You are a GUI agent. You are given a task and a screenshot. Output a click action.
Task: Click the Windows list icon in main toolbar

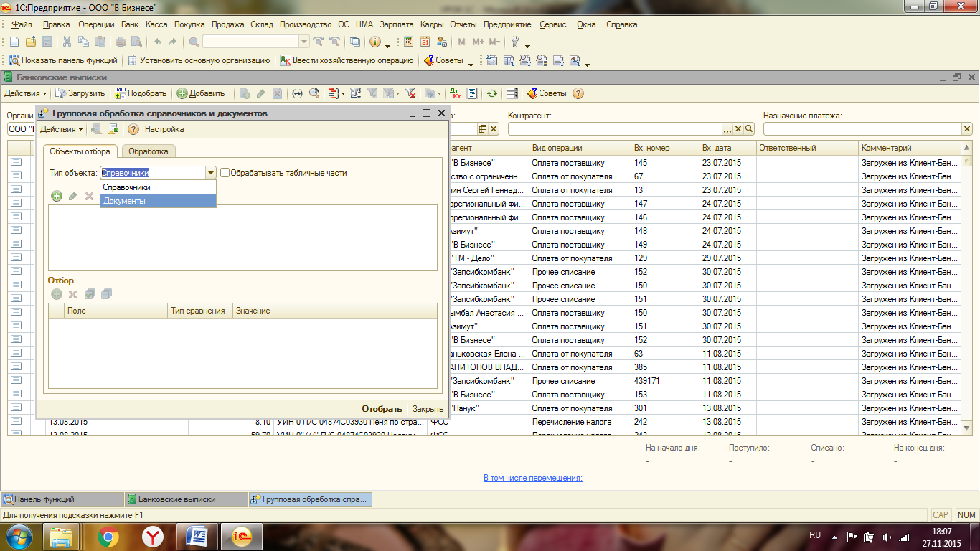355,42
